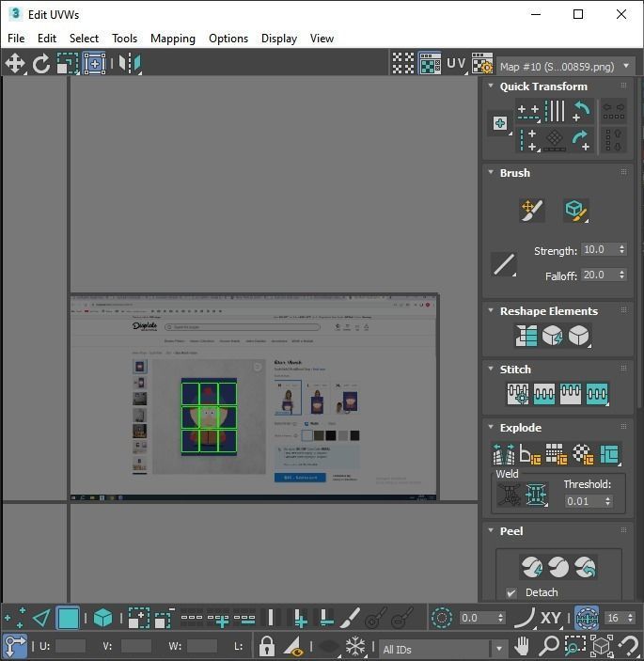Screen dimensions: 644x661
Task: Click Relax Until Flat icon
Action: 553,336
